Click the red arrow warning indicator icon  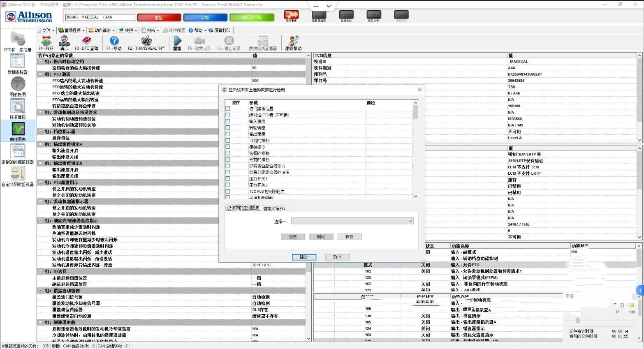292,15
